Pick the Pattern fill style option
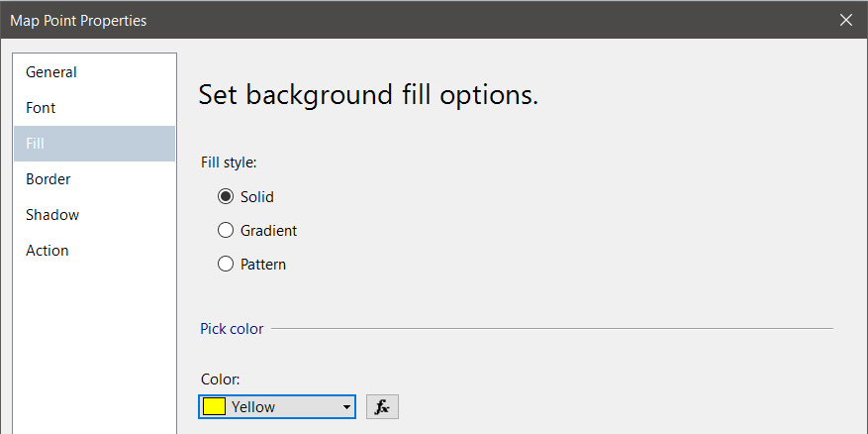This screenshot has width=868, height=434. pos(226,265)
